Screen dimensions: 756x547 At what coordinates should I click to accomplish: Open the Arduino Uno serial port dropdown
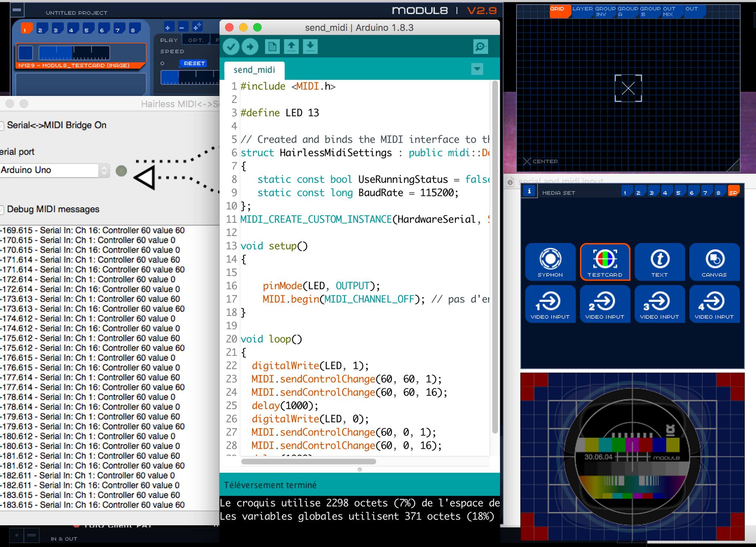point(55,170)
